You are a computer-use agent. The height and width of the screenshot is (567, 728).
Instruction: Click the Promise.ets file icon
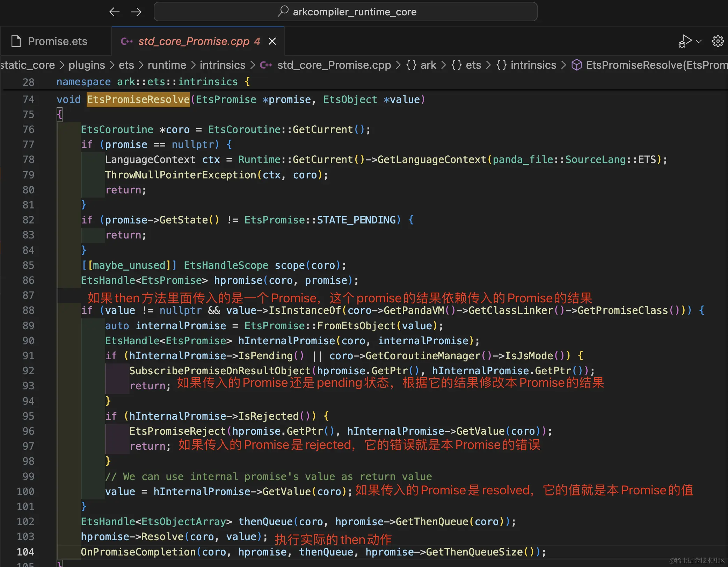(16, 41)
